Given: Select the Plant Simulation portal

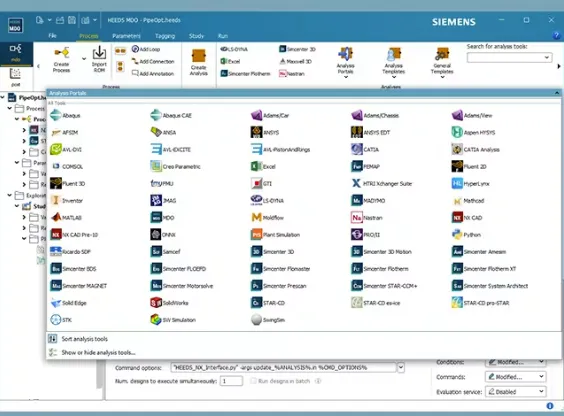Looking at the screenshot, I should [276, 234].
